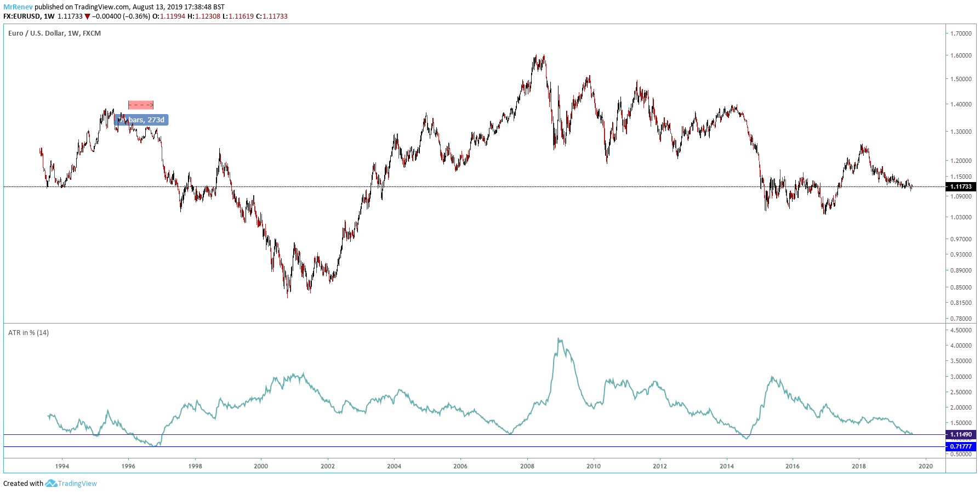Click the 1.20000 price axis label

pos(961,161)
